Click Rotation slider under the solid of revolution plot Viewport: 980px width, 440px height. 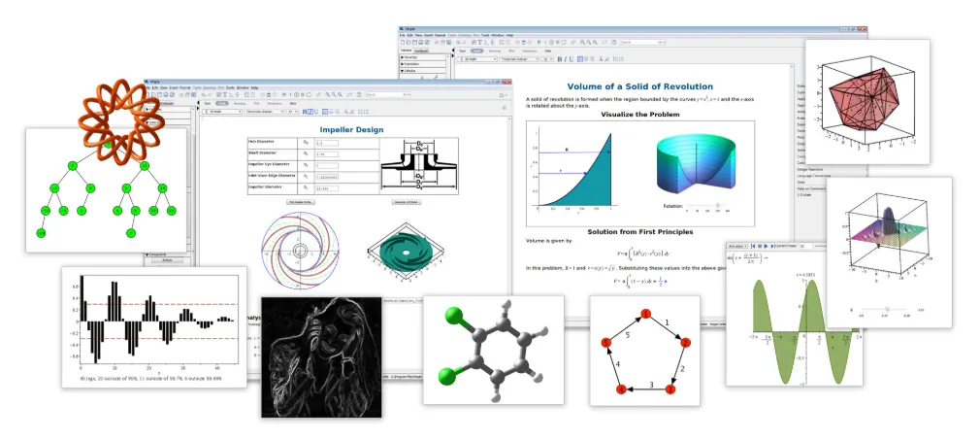(708, 205)
